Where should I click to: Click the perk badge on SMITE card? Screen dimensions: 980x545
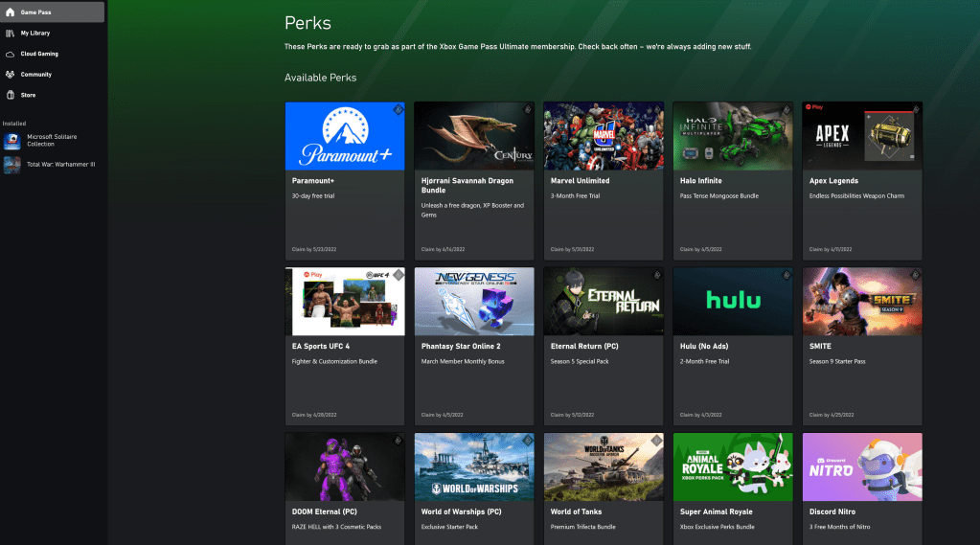pos(916,275)
